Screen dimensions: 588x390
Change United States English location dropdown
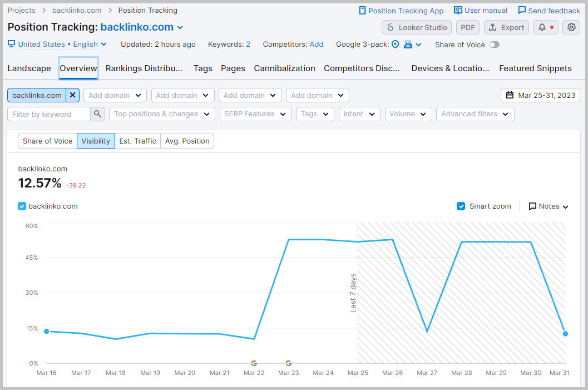coord(62,45)
